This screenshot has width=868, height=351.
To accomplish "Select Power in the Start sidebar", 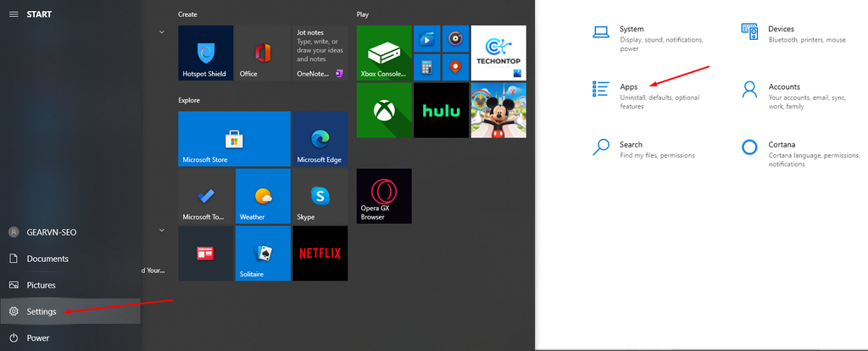I will [70, 337].
